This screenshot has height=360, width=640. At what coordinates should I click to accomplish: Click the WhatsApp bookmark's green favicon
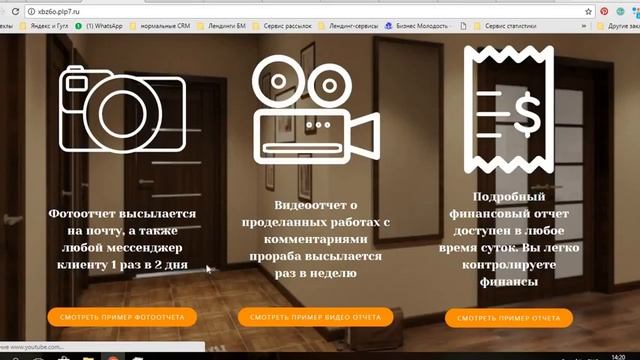(x=79, y=26)
